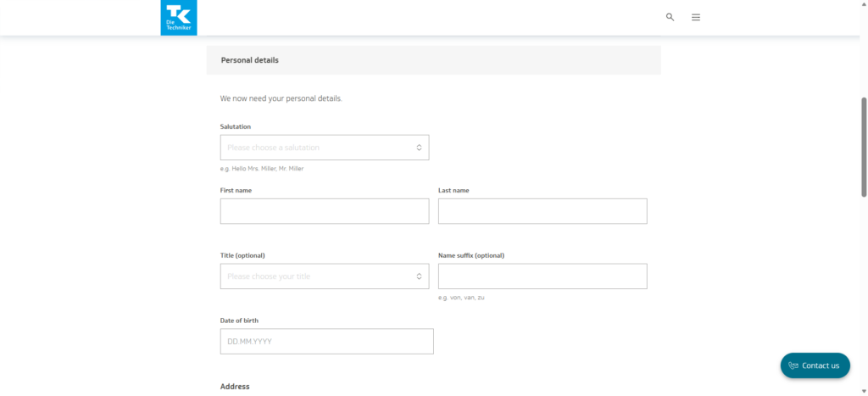This screenshot has width=868, height=396.
Task: Expand the 'Please choose your title' dropdown
Action: click(324, 276)
